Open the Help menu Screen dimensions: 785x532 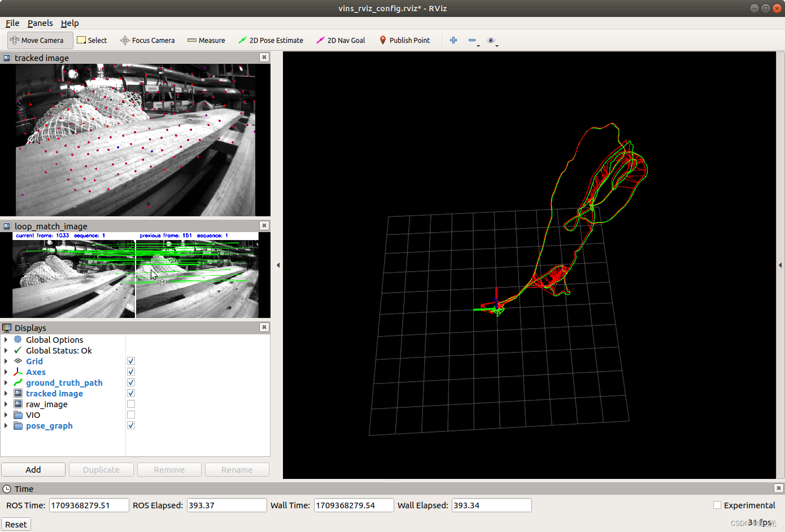click(x=70, y=23)
